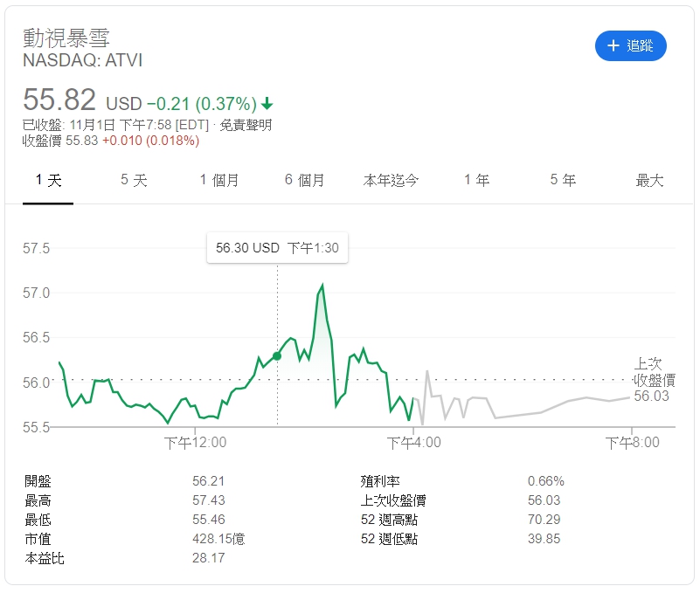
Task: Click the 55.82 current price
Action: tap(59, 99)
